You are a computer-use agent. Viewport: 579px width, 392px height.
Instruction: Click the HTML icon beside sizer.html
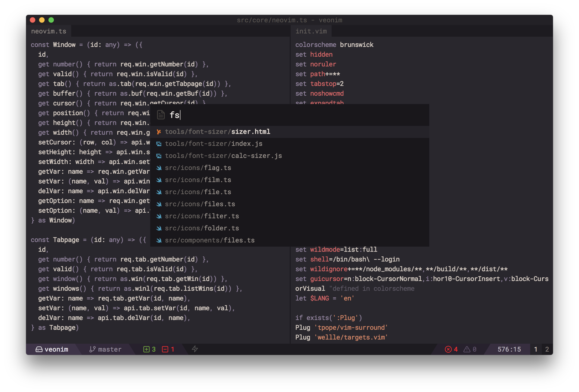159,132
